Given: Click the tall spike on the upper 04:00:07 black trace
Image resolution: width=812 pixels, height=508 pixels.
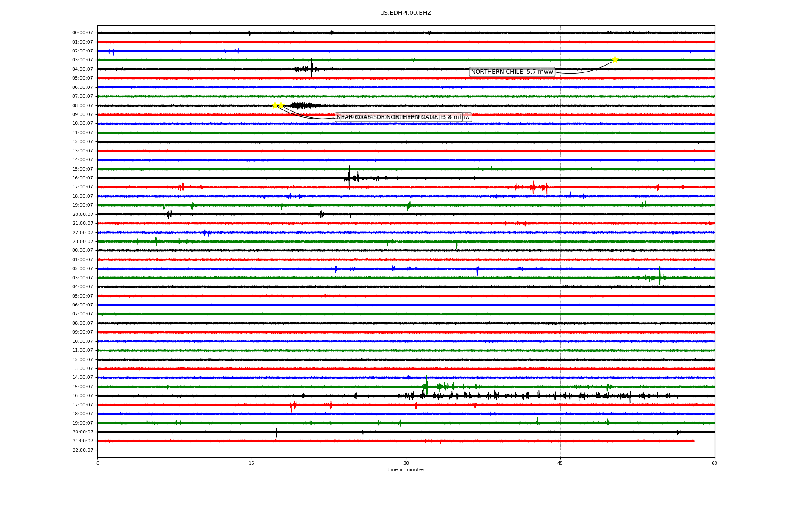Looking at the screenshot, I should (311, 68).
